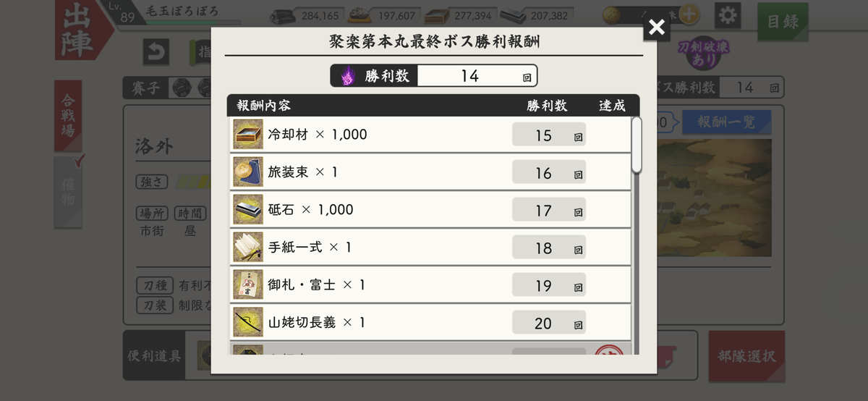This screenshot has height=401, width=868.
Task: Click the 部隊選択 team selection button
Action: coord(746,356)
